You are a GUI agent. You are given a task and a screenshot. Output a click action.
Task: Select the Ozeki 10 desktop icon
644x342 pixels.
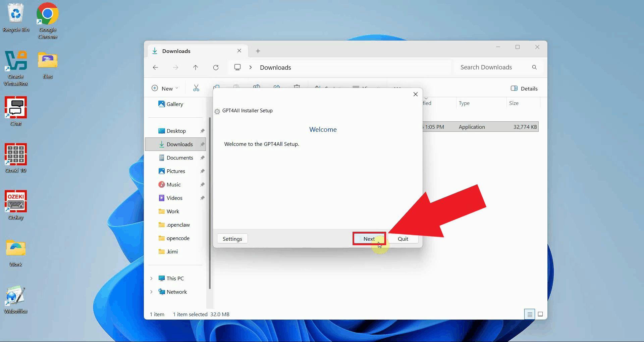16,158
